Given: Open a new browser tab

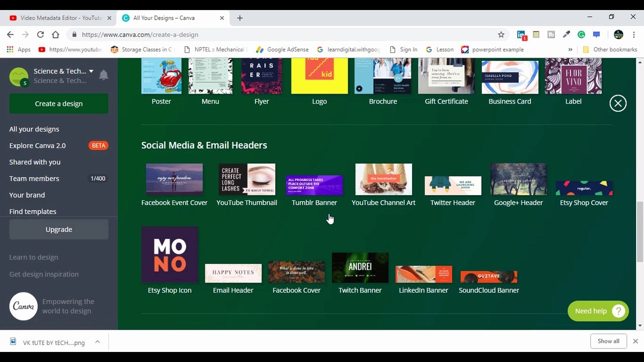Looking at the screenshot, I should click(240, 18).
